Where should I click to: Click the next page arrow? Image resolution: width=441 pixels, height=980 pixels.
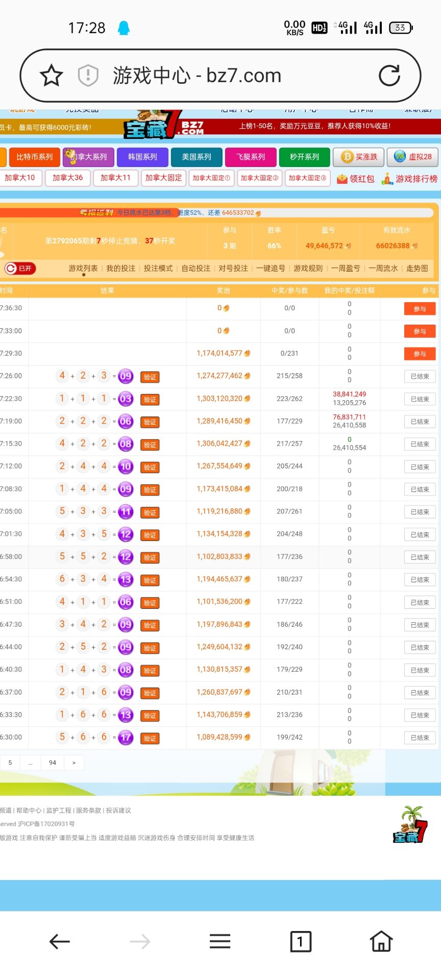pos(74,763)
